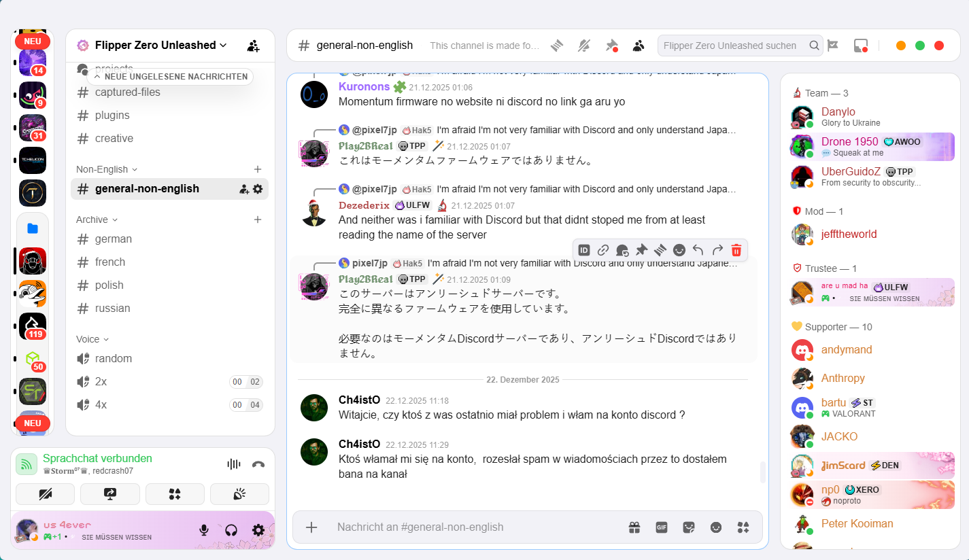Add channel to Non-English category
Viewport: 969px width, 560px height.
258,169
